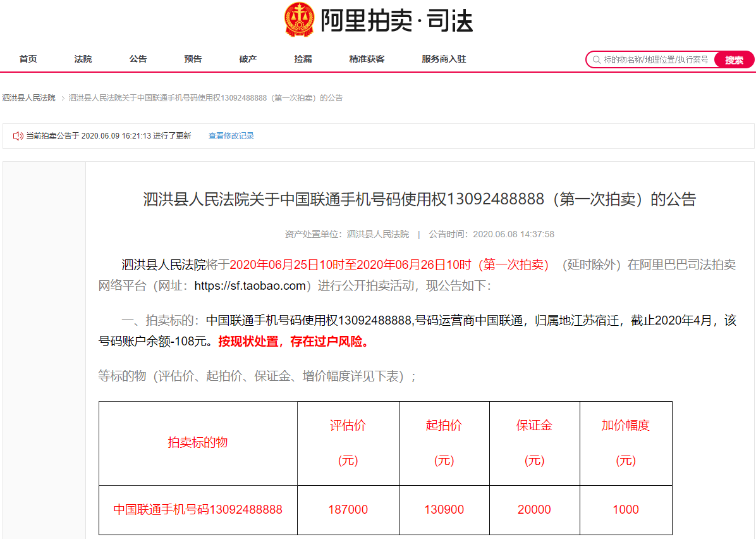
Task: Open the 法院 navigation menu
Action: (x=83, y=58)
